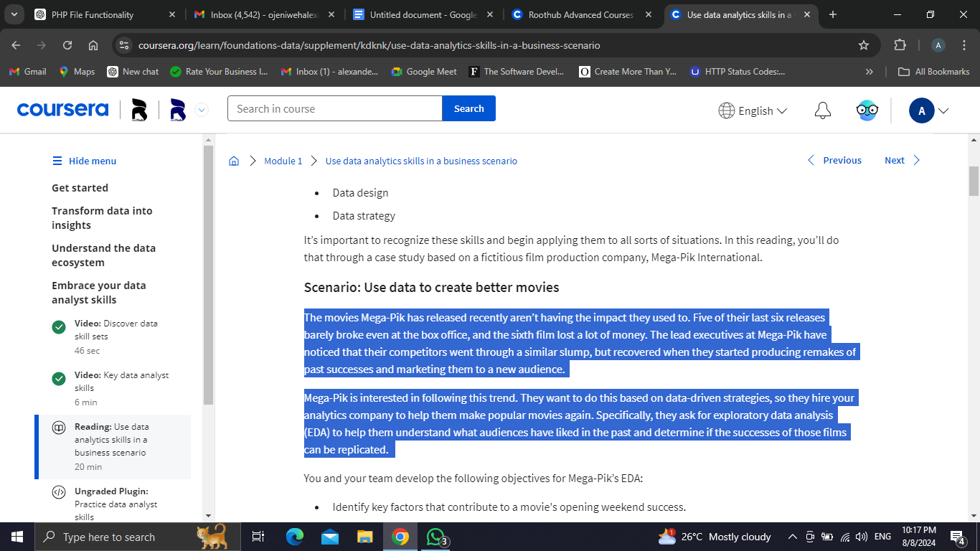980x551 pixels.
Task: Open Microsoft Edge from the taskbar
Action: 295,537
